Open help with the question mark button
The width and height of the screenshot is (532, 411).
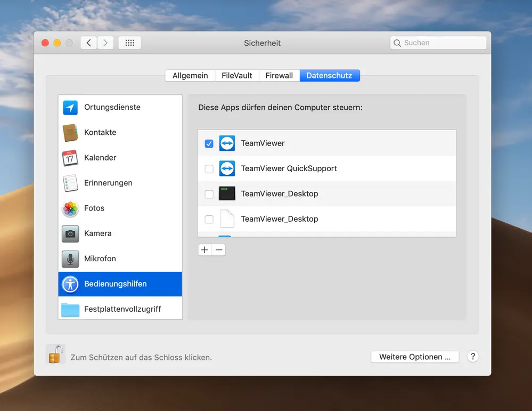pos(473,357)
